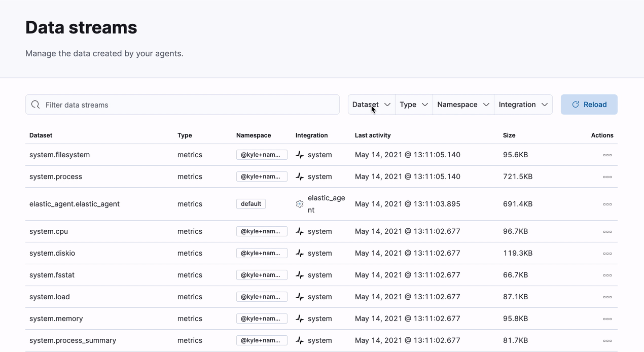Click the Dataset column header

click(x=41, y=135)
